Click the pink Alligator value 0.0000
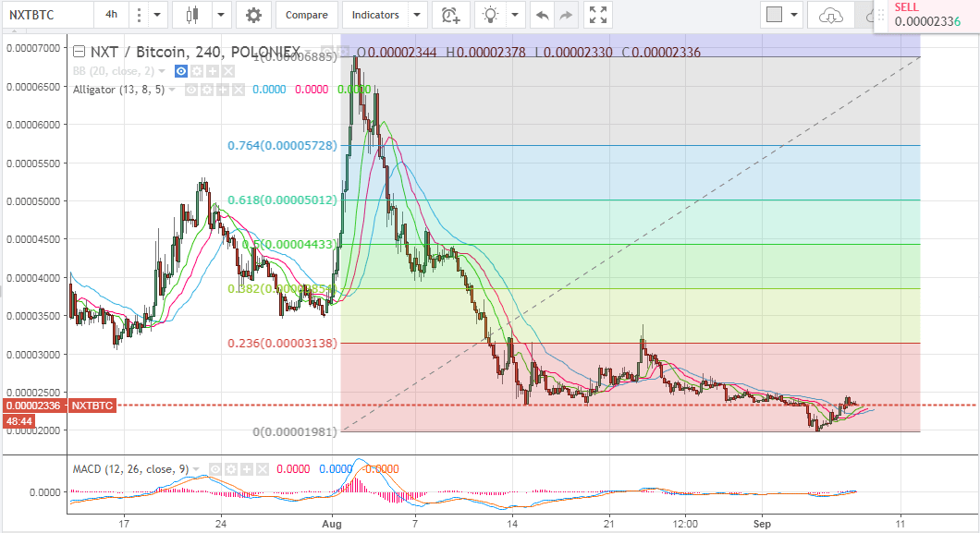980x533 pixels. [x=312, y=90]
